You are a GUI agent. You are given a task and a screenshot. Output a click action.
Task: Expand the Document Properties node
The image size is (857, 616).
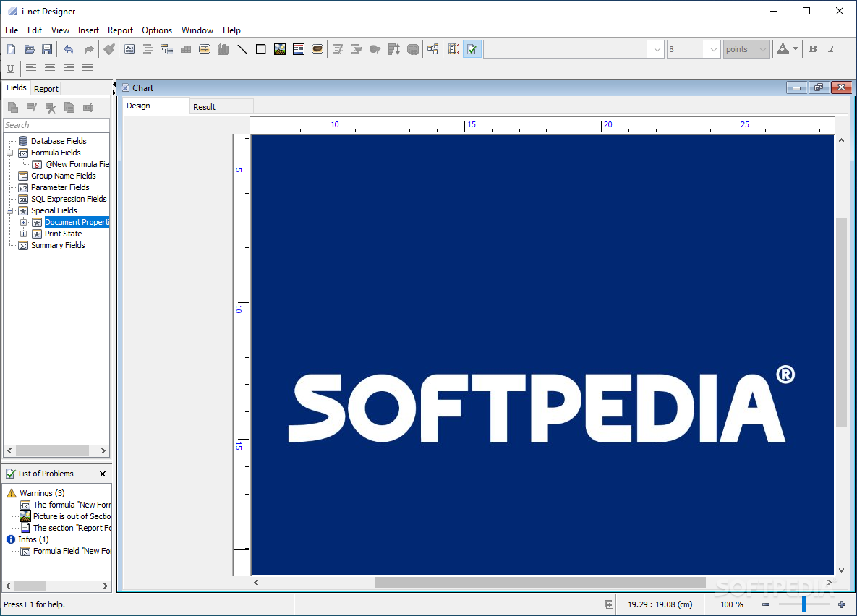point(23,223)
